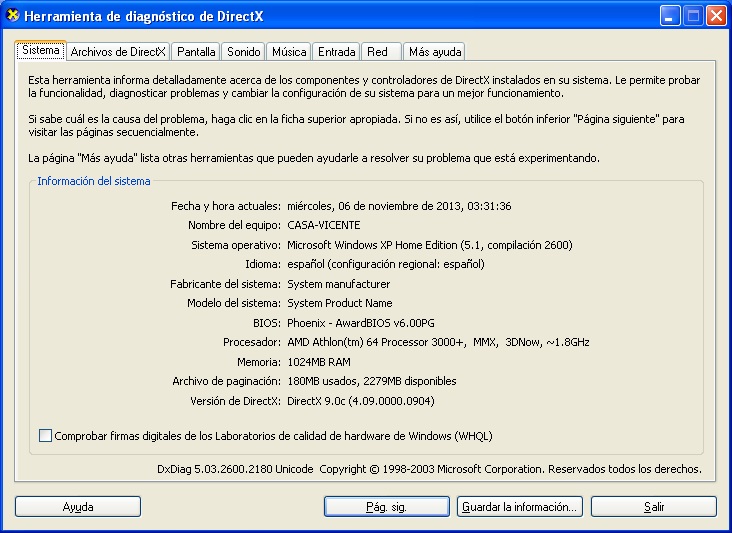
Task: Click the Información del sistema group label
Action: point(94,181)
